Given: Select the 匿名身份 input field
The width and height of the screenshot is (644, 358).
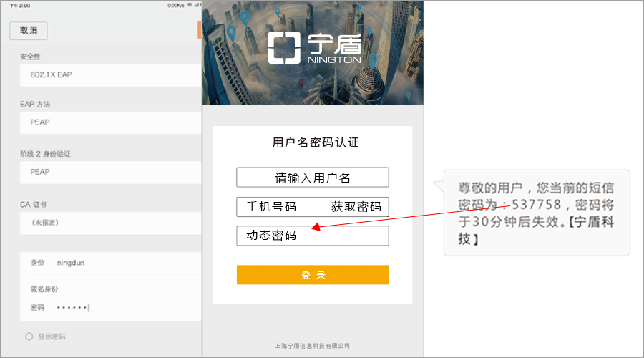Looking at the screenshot, I should pos(110,289).
